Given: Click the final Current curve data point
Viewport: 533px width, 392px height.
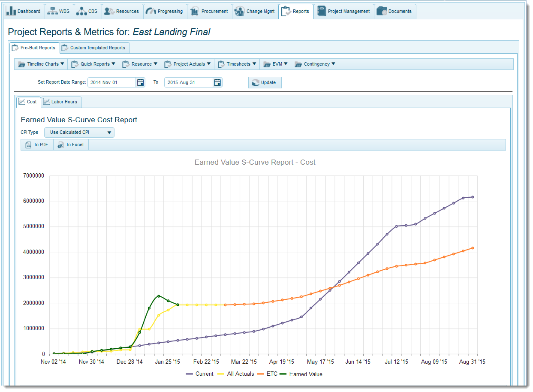Looking at the screenshot, I should pos(473,197).
